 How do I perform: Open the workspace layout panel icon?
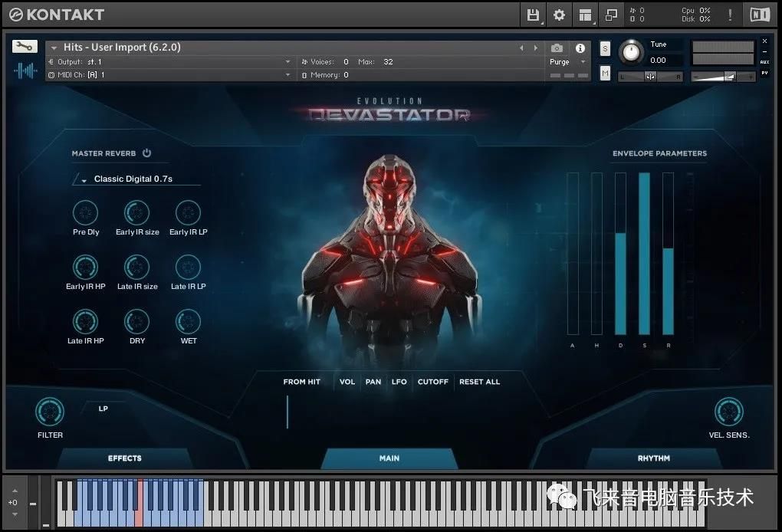[586, 15]
